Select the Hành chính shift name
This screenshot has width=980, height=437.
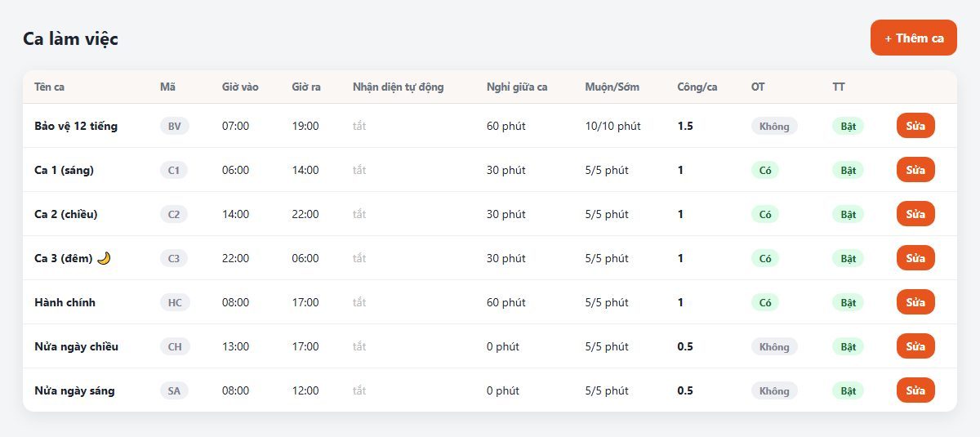click(65, 302)
